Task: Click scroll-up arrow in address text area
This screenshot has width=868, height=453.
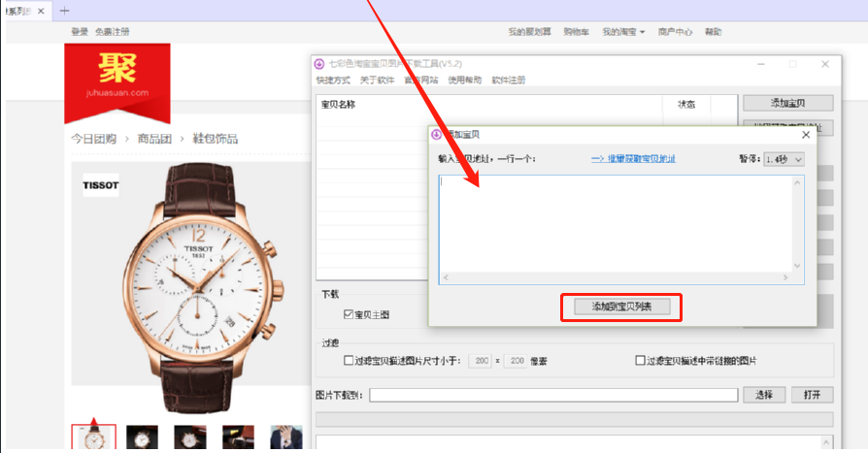Action: (x=797, y=182)
